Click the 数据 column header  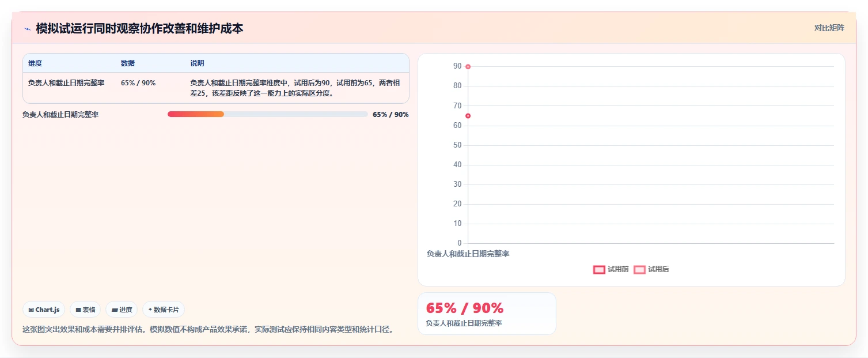(128, 63)
